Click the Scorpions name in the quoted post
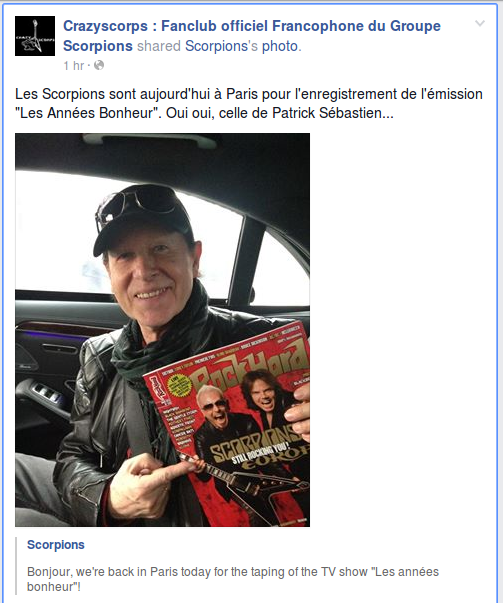The height and width of the screenshot is (603, 503). click(56, 545)
